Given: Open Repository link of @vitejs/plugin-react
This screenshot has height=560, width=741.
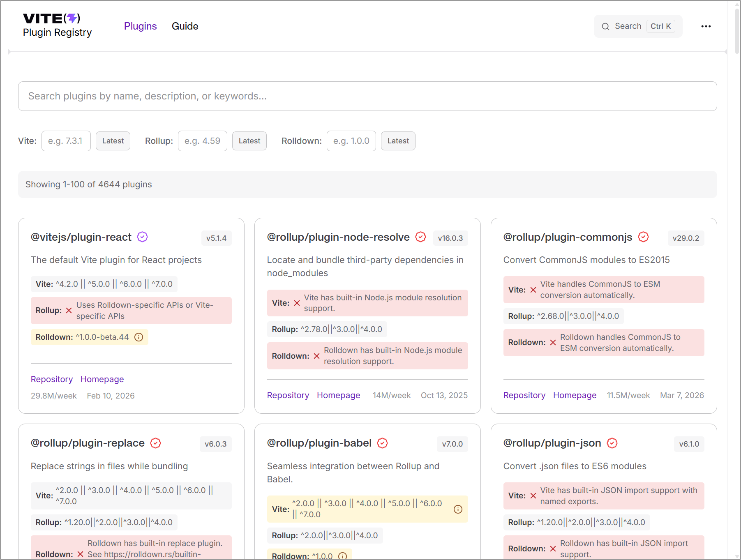Looking at the screenshot, I should point(52,379).
